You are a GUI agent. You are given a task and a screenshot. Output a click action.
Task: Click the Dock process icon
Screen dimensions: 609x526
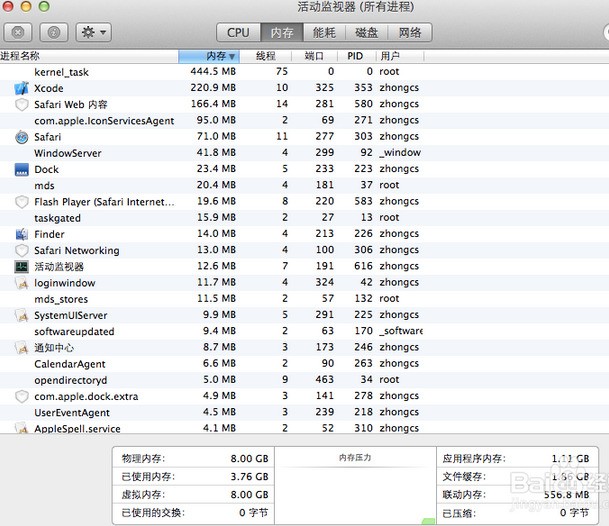click(22, 169)
